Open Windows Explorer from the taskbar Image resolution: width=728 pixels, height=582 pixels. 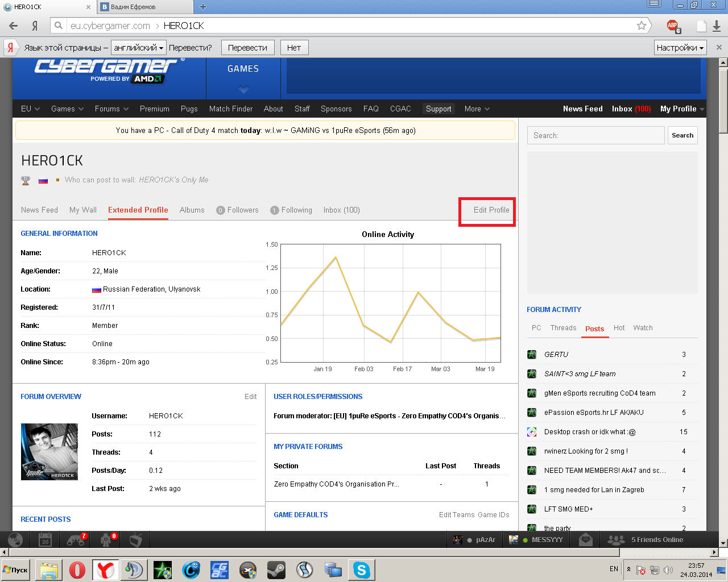point(49,570)
